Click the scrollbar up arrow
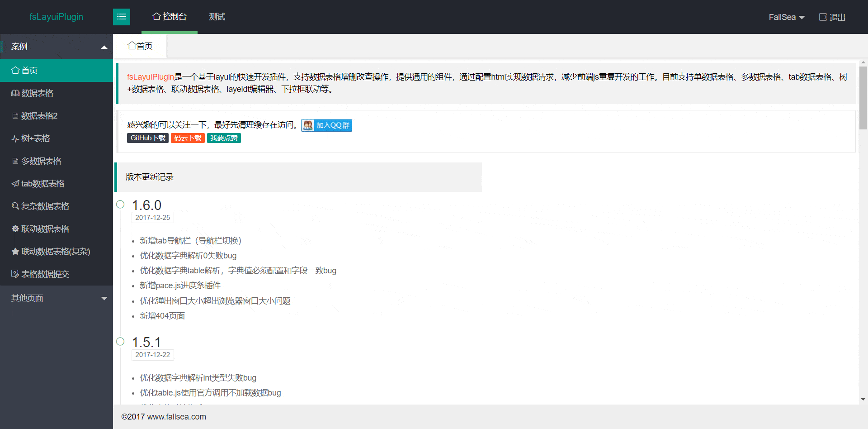The width and height of the screenshot is (868, 429). [863, 62]
